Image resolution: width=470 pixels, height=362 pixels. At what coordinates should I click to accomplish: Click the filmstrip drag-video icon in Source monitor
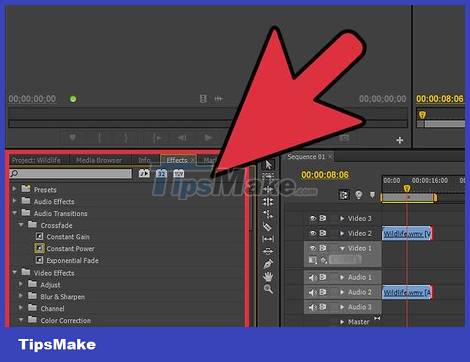[203, 99]
